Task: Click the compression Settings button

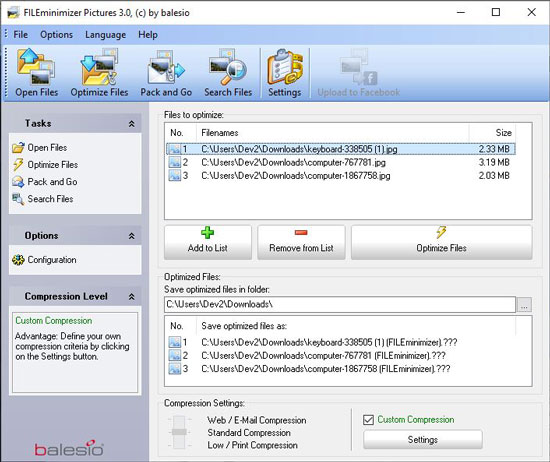Action: click(x=423, y=440)
